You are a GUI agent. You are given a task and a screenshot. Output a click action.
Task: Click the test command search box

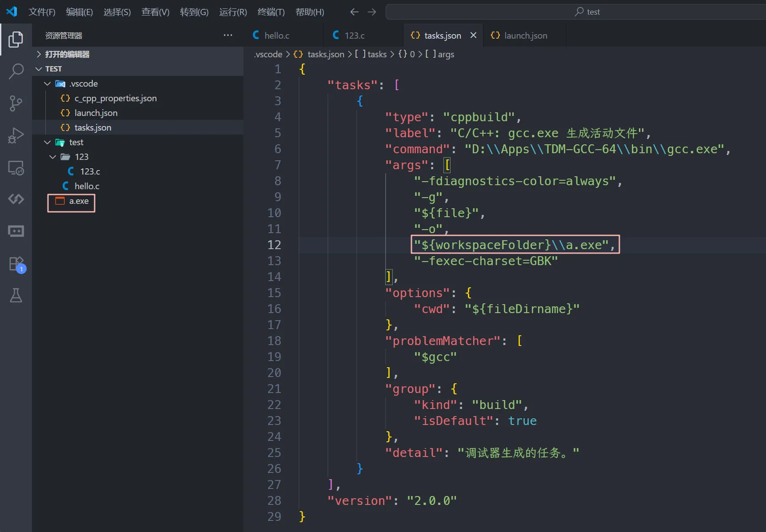(586, 12)
